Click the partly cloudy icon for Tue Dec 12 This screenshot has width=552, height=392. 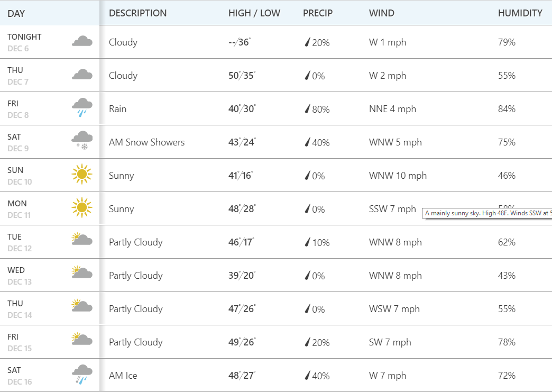82,240
